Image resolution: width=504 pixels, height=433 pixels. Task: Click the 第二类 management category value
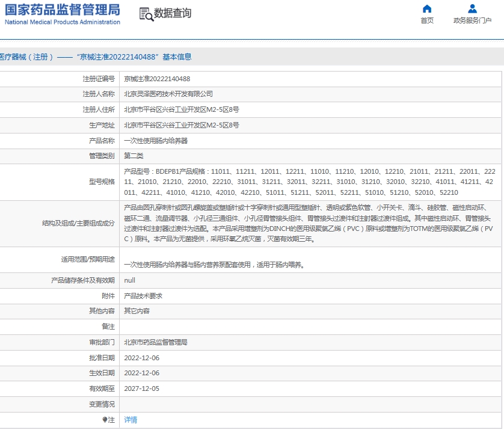(134, 156)
